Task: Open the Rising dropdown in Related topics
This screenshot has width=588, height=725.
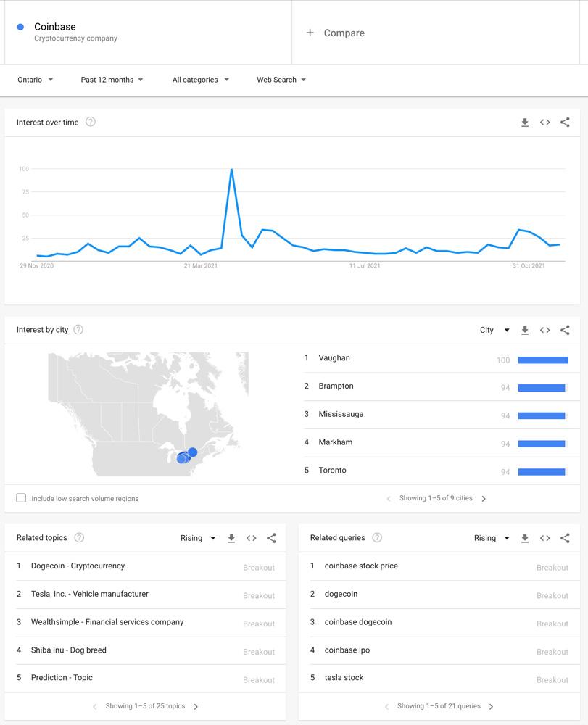Action: [x=198, y=538]
